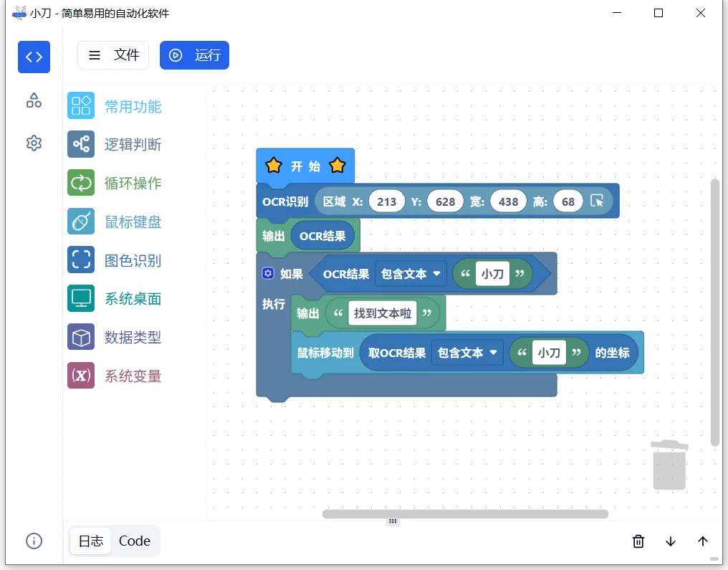Click the region picker icon on OCR识别 block
This screenshot has width=728, height=570.
pyautogui.click(x=597, y=201)
